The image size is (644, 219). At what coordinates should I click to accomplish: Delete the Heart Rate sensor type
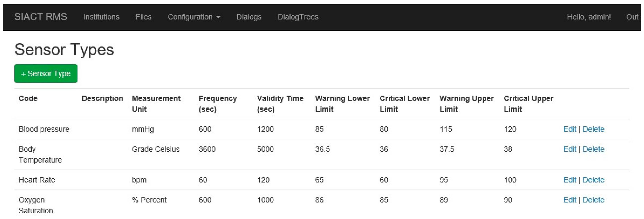tap(593, 180)
